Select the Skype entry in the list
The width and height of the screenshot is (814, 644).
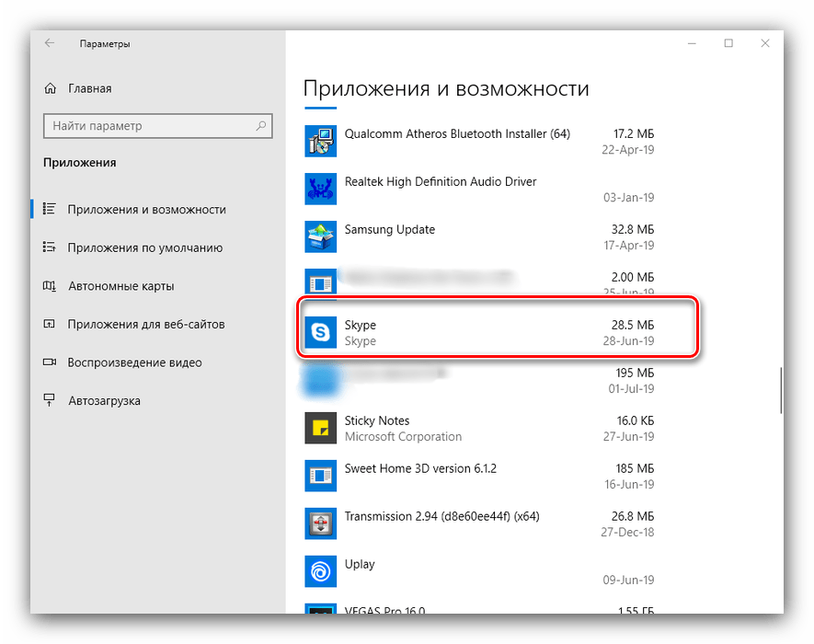[497, 333]
